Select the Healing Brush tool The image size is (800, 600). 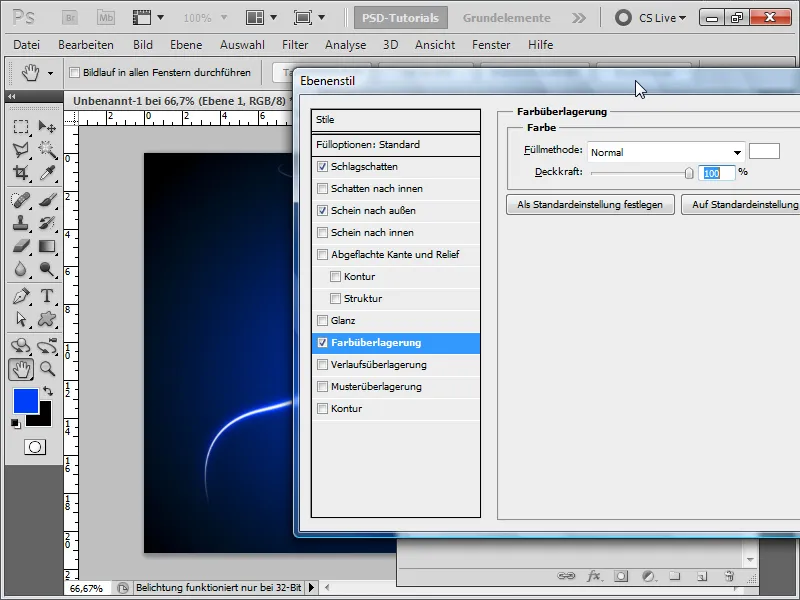click(21, 200)
